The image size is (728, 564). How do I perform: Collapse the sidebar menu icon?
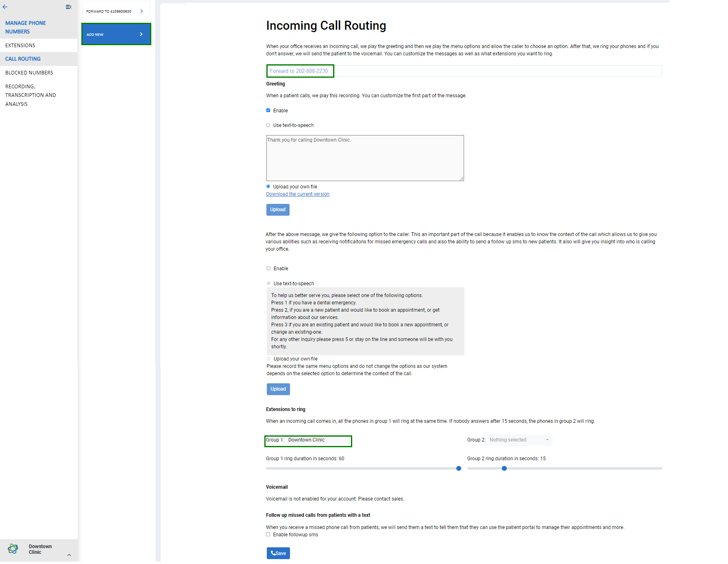[x=68, y=7]
